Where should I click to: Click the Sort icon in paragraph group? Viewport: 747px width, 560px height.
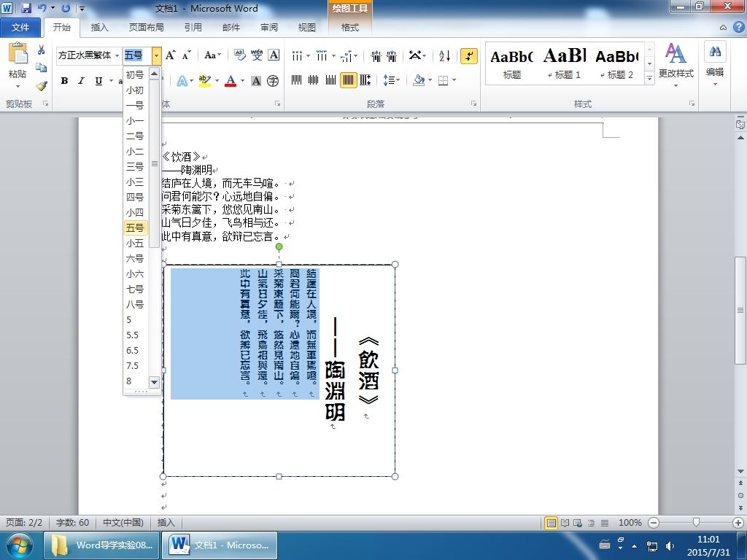coord(444,55)
